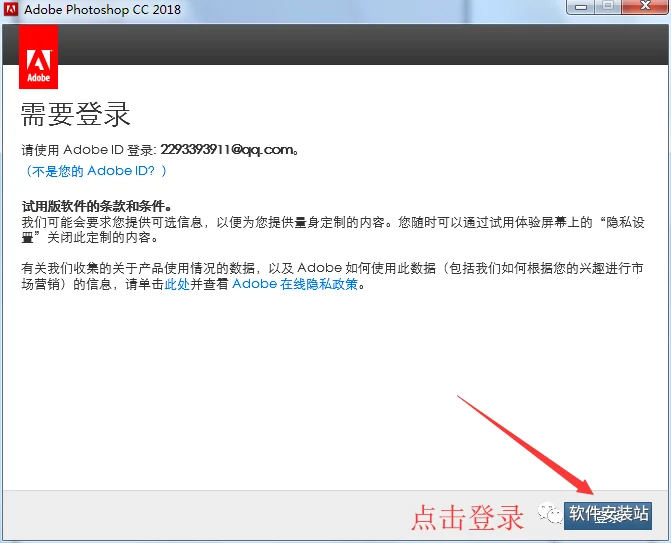
Task: Maximize the Adobe Photoshop CC 2018 window
Action: [608, 6]
